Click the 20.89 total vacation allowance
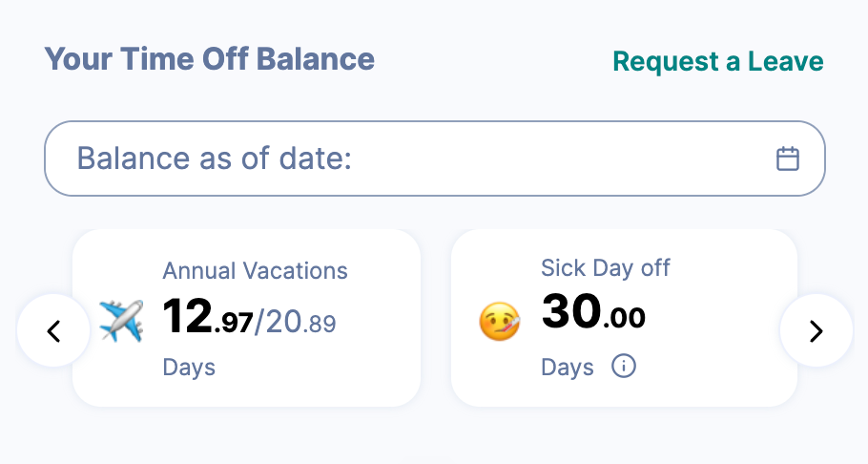 300,322
